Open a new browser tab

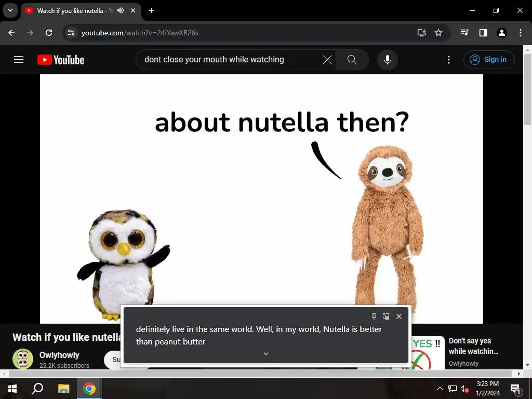tap(152, 10)
